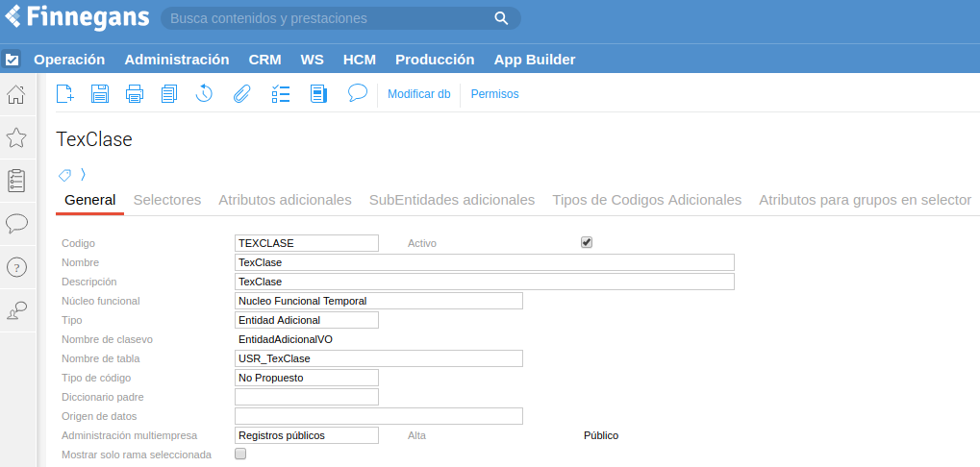Viewport: 980px width, 467px height.
Task: Switch to the Selectores tab
Action: (x=167, y=200)
